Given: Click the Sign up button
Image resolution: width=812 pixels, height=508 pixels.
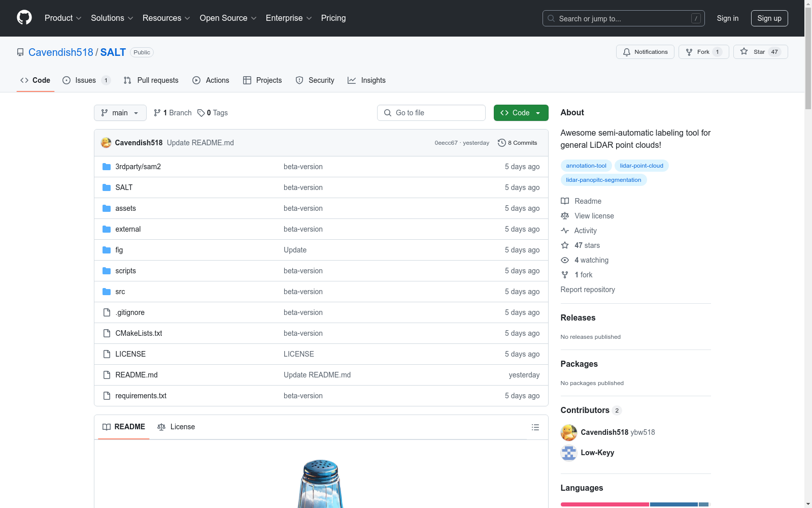Looking at the screenshot, I should click(769, 18).
